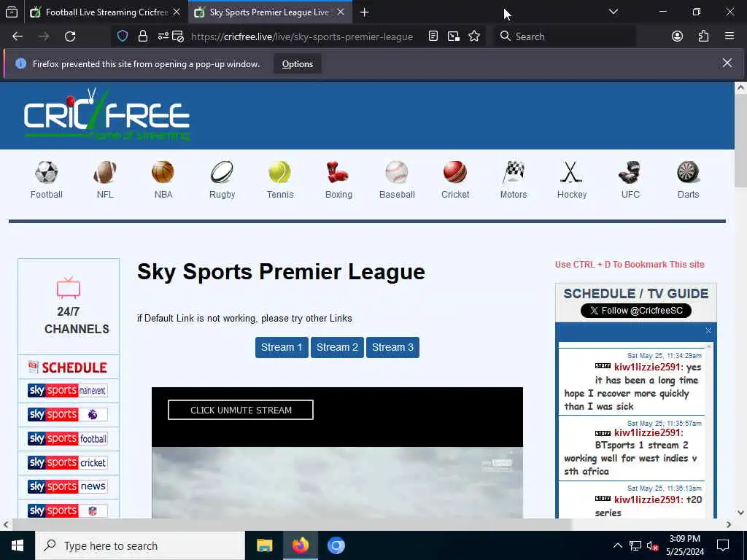Click the video stream player area
Screen dimensions: 747x560
(337, 452)
